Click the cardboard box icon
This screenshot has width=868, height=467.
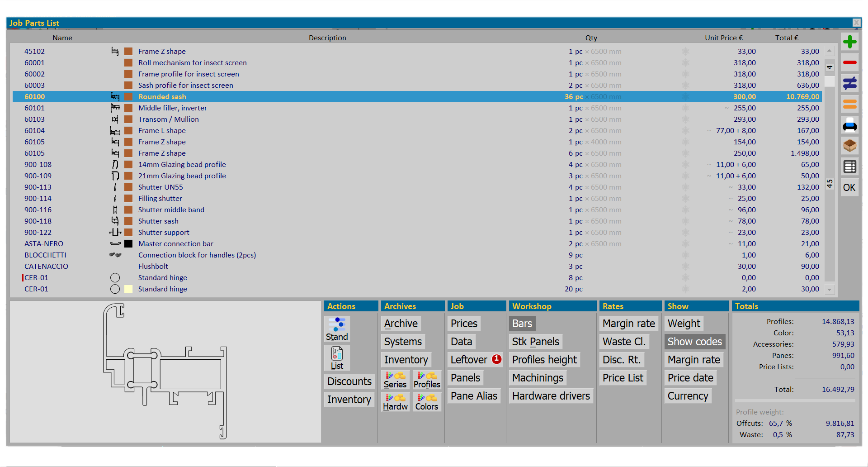[849, 146]
